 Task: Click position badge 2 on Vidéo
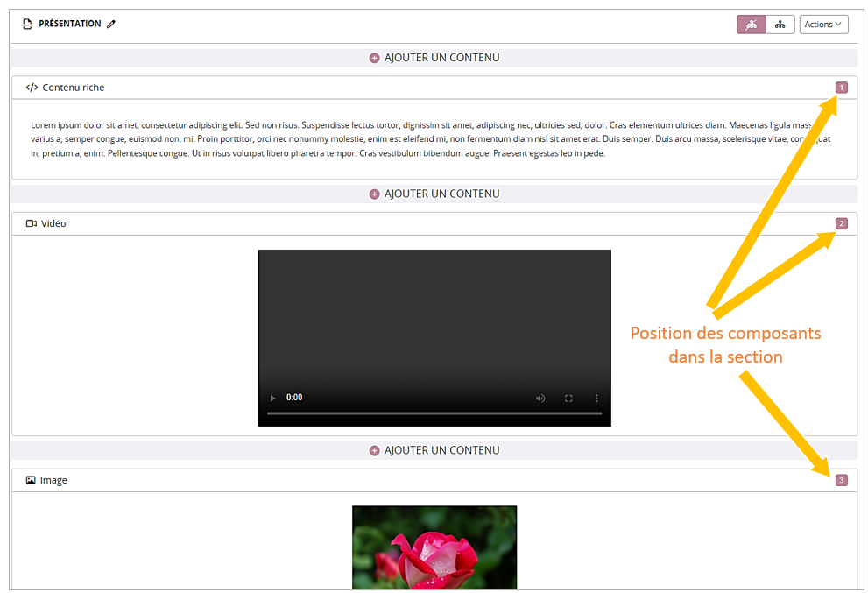tap(841, 223)
